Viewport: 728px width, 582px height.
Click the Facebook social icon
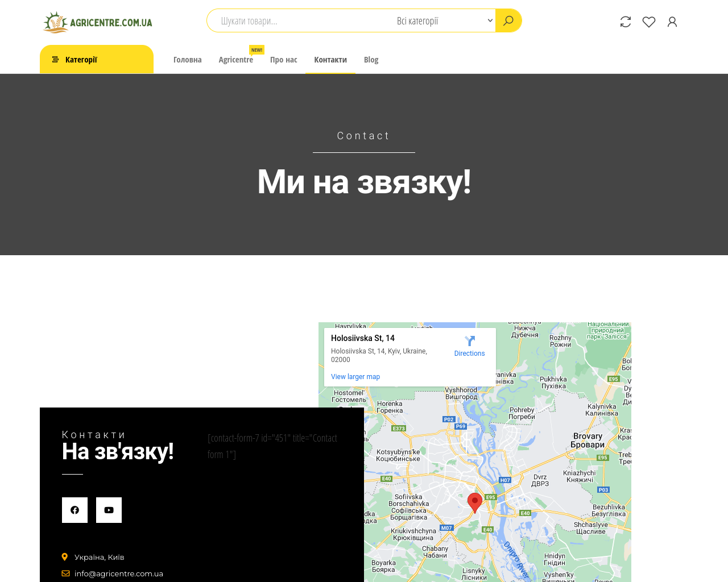(x=75, y=510)
